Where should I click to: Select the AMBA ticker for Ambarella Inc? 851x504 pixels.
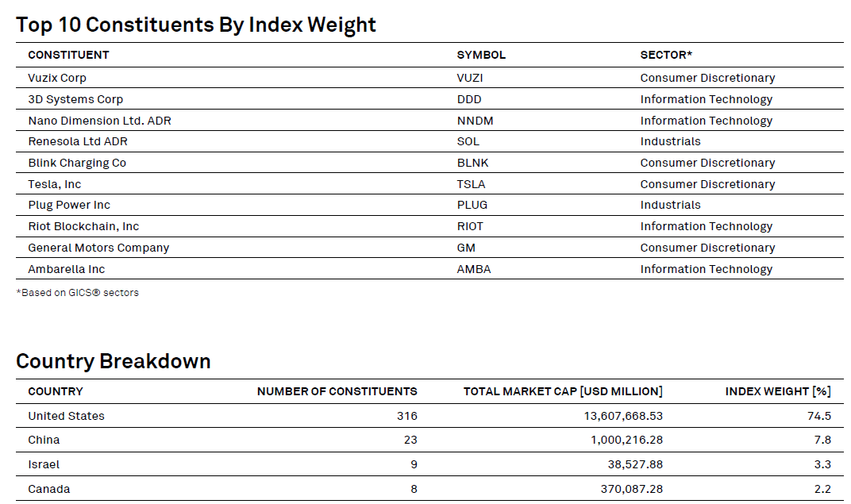472,268
